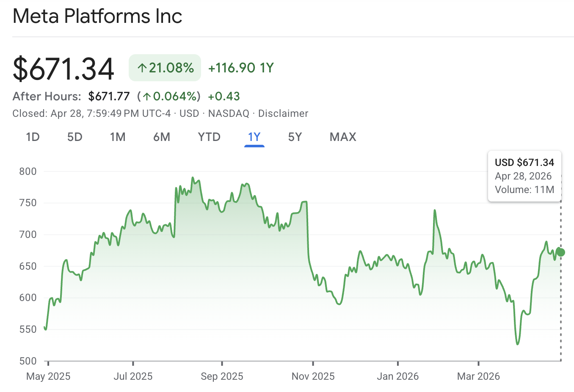
Task: Click the Meta Platforms Inc title
Action: pos(97,16)
